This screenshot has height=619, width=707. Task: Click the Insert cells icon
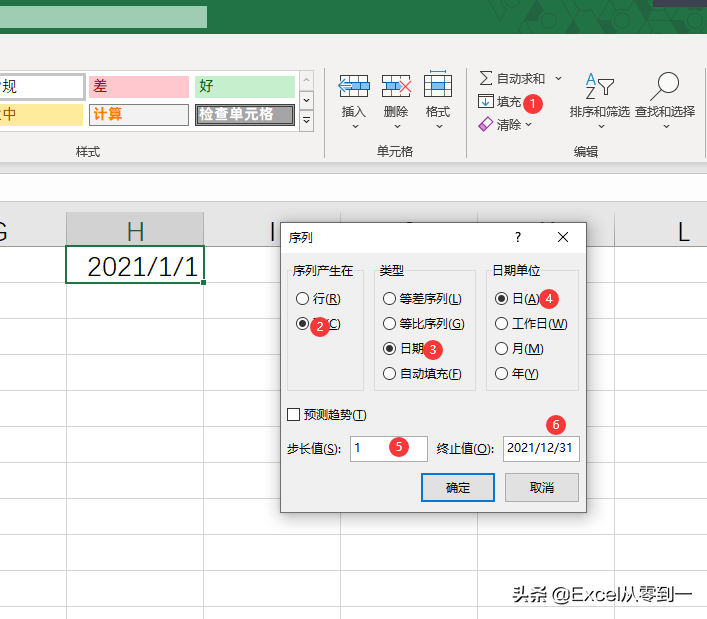[354, 86]
